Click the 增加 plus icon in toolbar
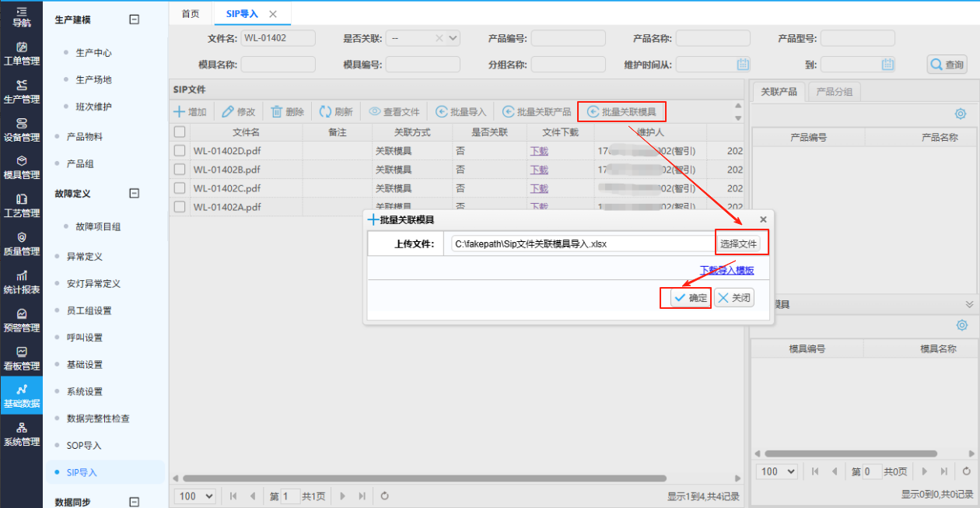Screen dimensions: 980x508 [x=180, y=112]
